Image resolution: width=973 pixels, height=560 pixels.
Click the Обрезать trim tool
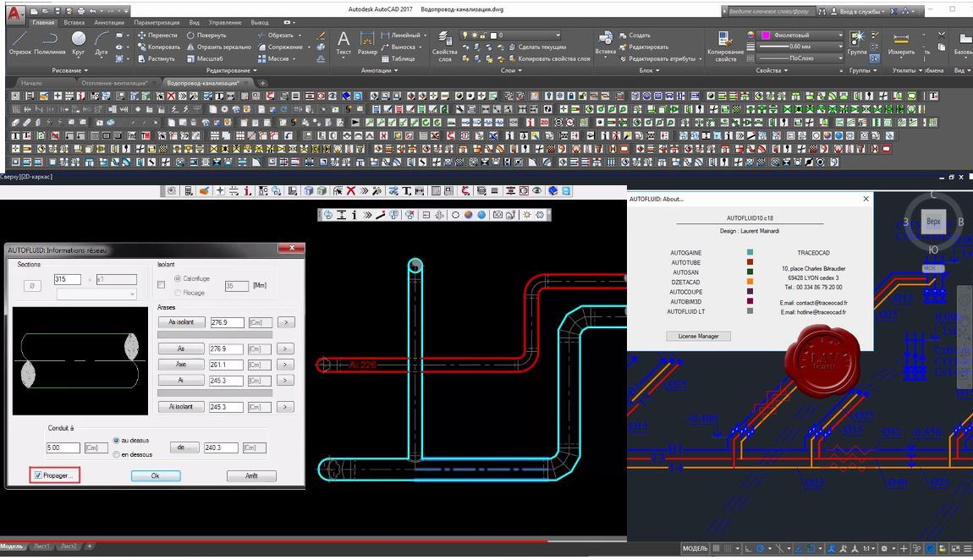click(x=276, y=36)
